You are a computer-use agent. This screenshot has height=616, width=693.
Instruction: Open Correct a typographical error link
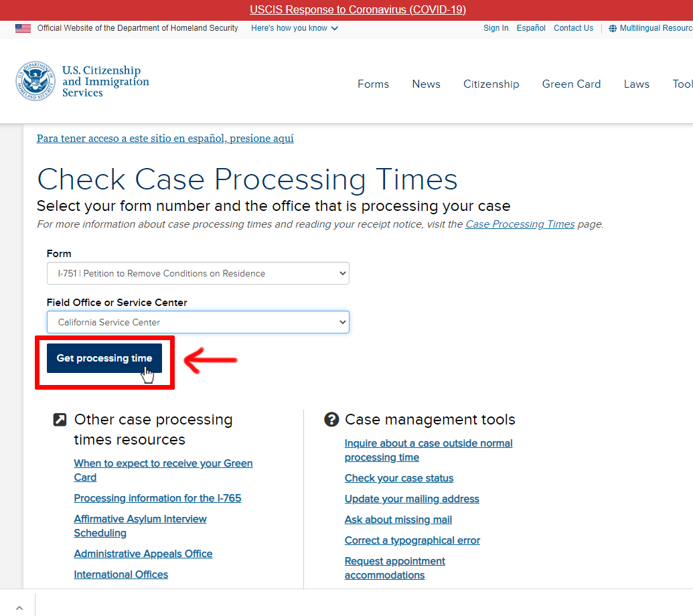click(x=412, y=540)
